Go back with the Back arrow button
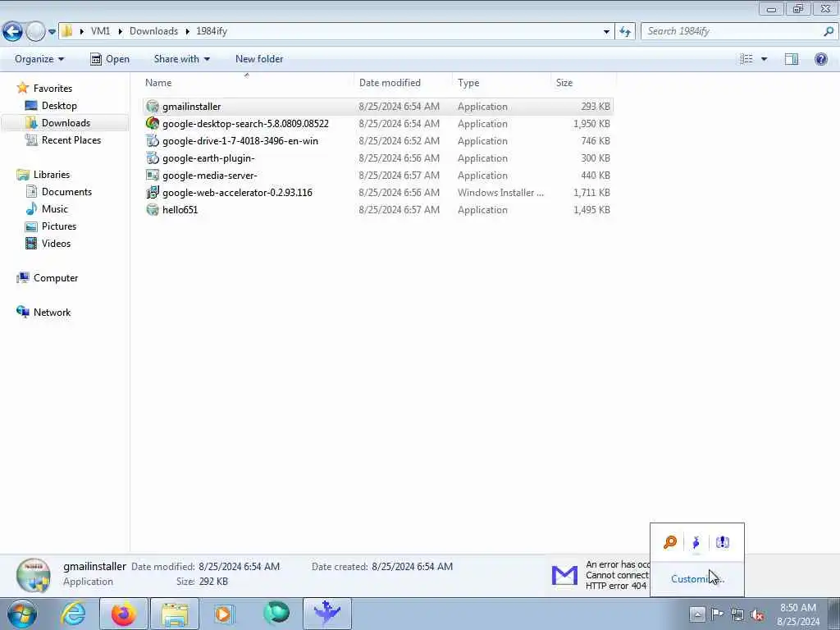 13,32
